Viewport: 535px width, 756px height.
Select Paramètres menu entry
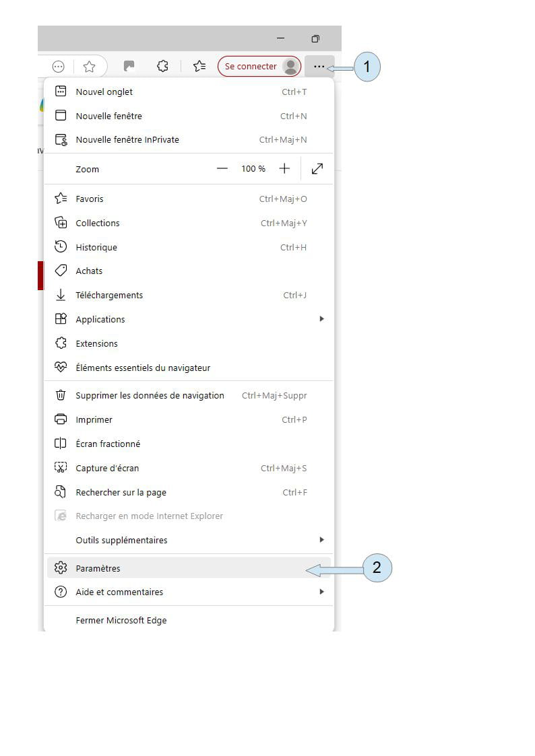189,568
